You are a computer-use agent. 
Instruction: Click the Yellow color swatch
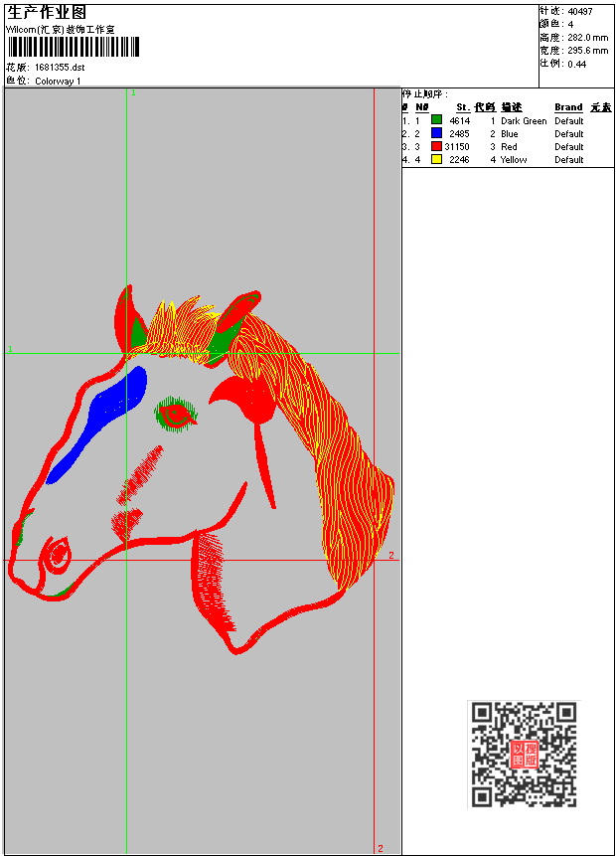pyautogui.click(x=436, y=159)
